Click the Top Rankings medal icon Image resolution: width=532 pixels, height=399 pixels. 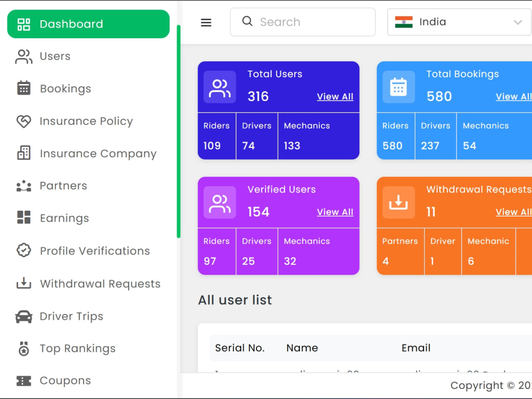(x=24, y=348)
